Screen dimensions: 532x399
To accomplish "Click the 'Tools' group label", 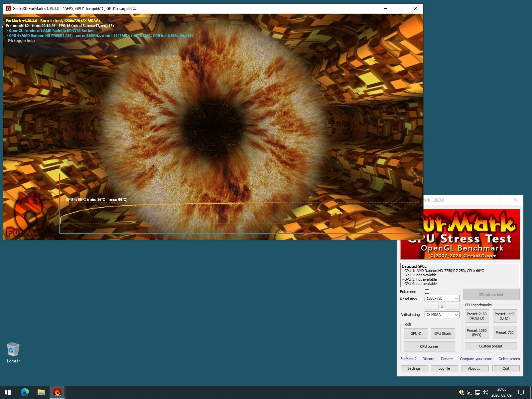I will point(407,324).
